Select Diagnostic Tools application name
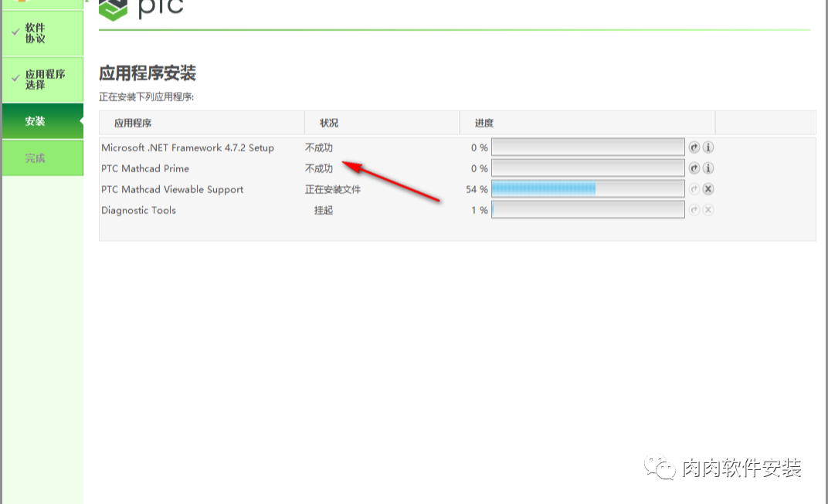 [x=138, y=210]
